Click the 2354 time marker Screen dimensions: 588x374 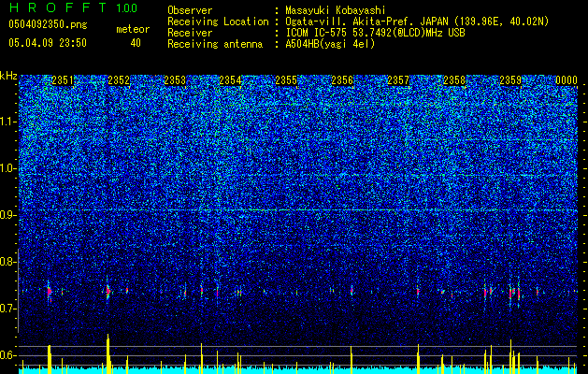click(x=230, y=80)
